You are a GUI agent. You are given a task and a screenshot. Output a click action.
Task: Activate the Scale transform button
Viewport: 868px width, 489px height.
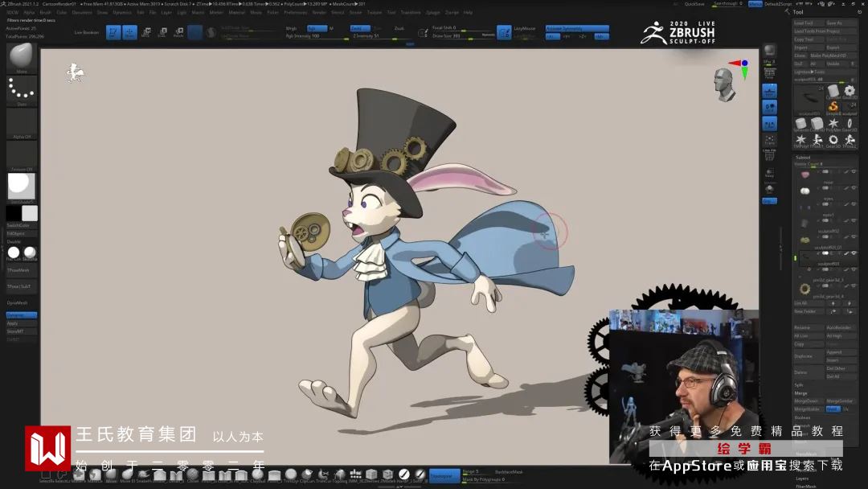pos(162,33)
